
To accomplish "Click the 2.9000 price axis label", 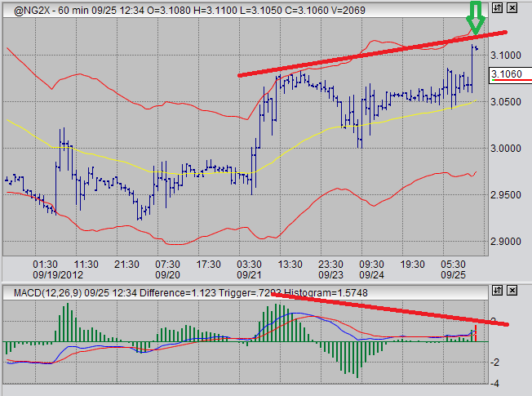I will click(x=506, y=242).
